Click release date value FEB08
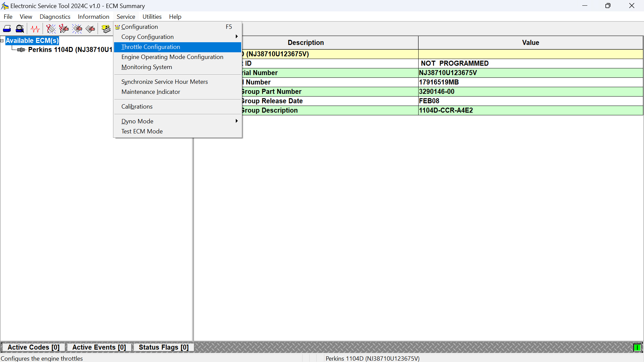This screenshot has width=644, height=362. pos(531,101)
